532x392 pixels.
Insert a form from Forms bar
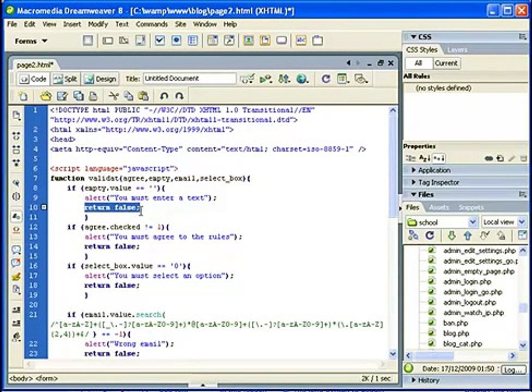pos(88,41)
